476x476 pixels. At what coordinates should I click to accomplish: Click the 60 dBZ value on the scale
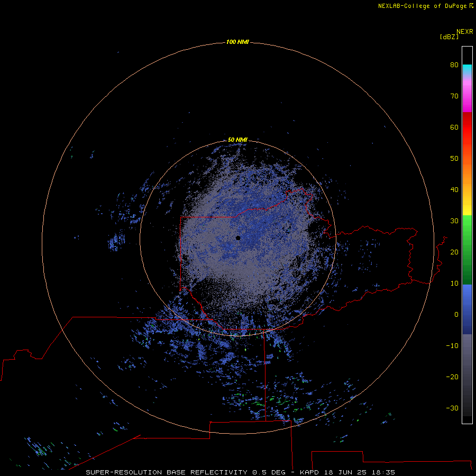454,127
